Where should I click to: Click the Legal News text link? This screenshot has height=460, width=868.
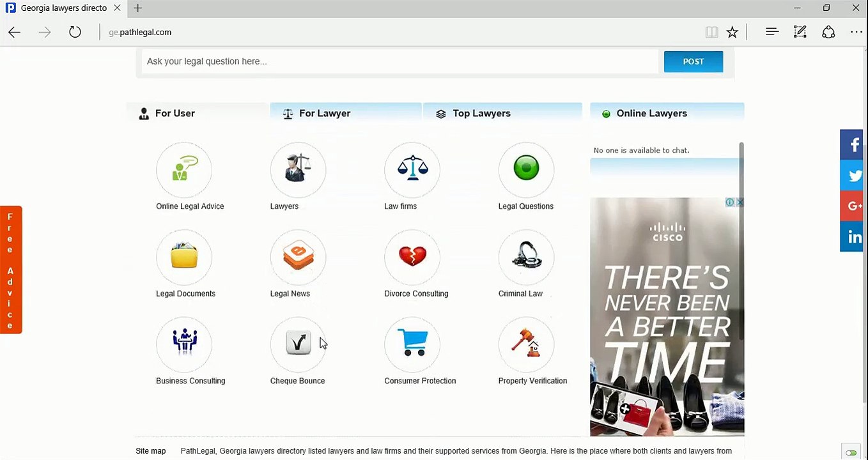point(290,294)
